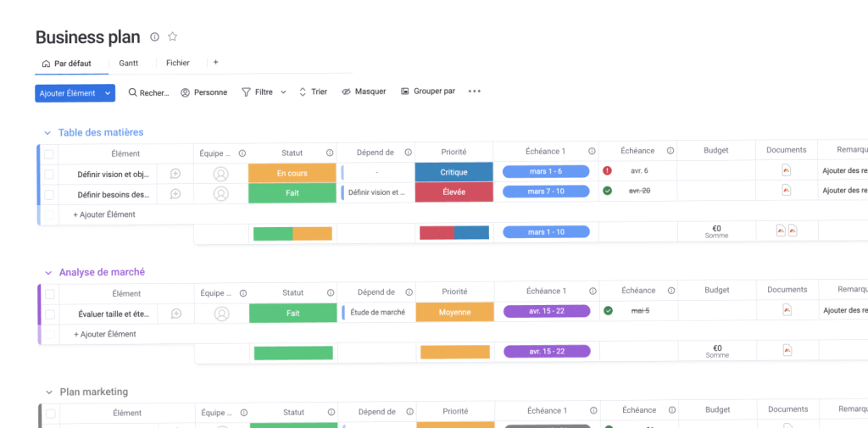Click Statut column info icon in Table des matières
Viewport: 868px width, 428px height.
point(330,153)
